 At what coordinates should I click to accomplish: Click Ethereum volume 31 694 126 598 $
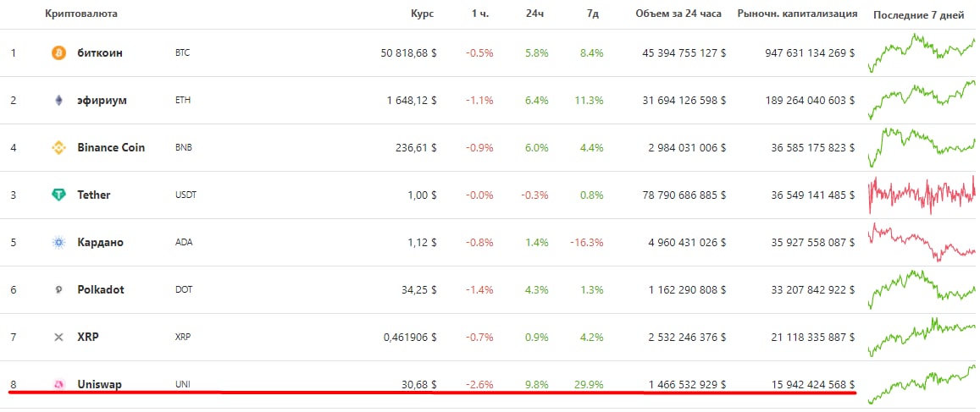684,101
